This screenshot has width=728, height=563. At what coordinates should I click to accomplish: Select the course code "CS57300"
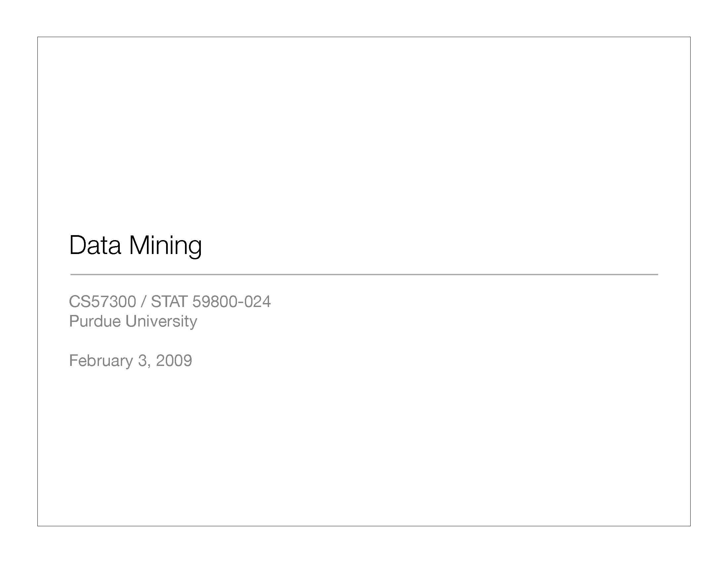102,301
